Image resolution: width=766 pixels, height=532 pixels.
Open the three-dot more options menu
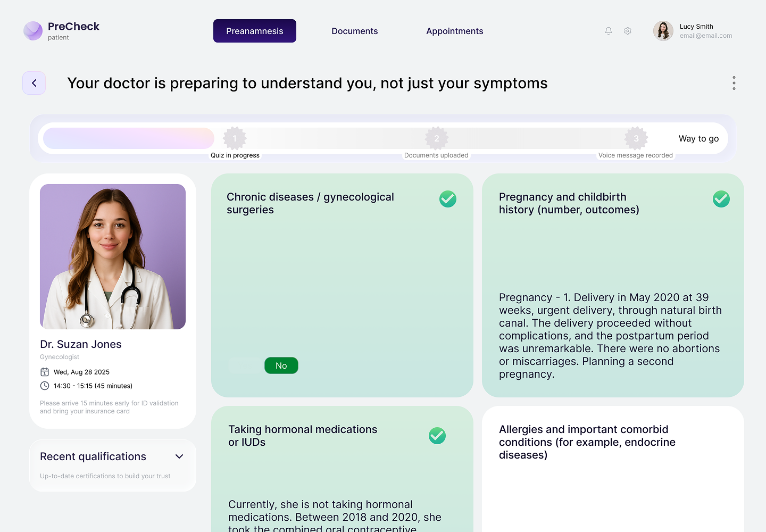click(734, 83)
